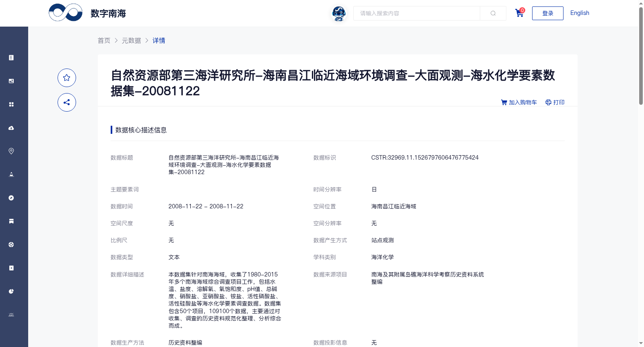Click the CSTR identifier value
The height and width of the screenshot is (347, 644).
coord(425,158)
